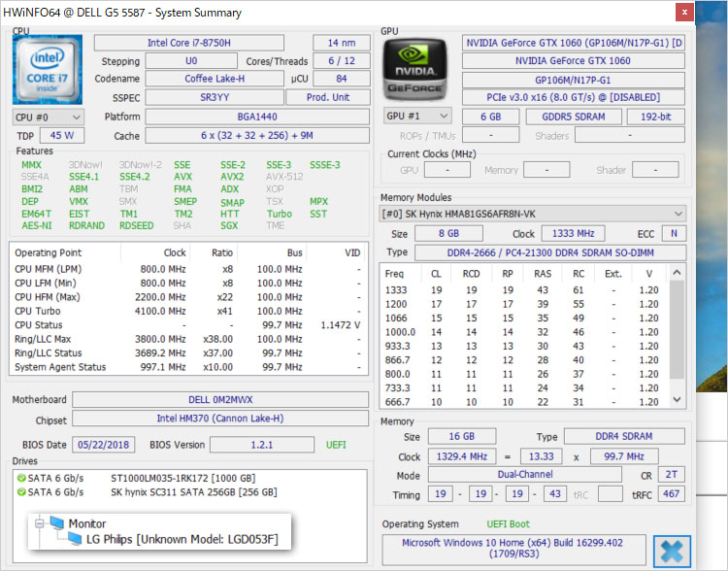Close the HWiNFO64 System Summary window

[684, 13]
